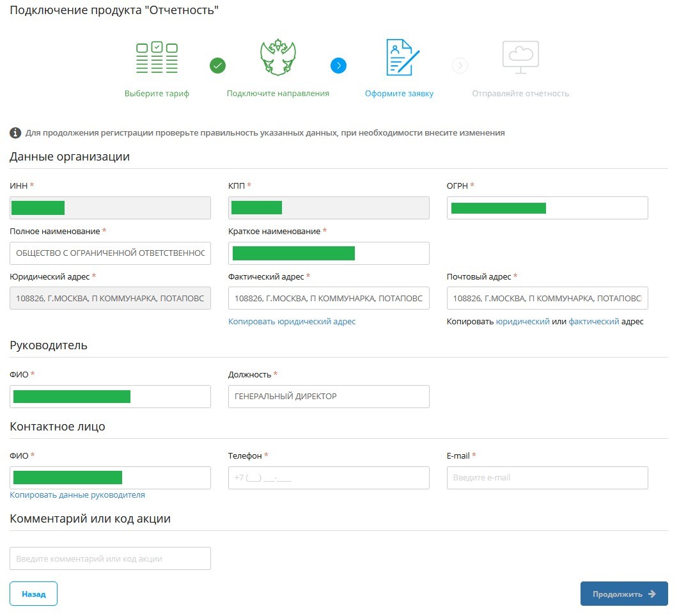Click 'Копировать юридический адрес' link

coord(292,322)
